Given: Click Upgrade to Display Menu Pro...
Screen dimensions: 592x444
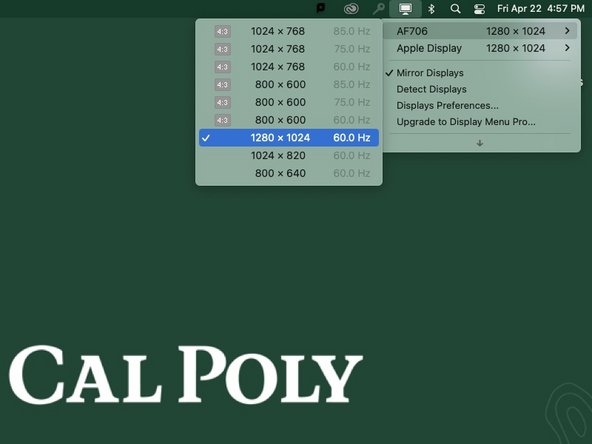Looking at the screenshot, I should (x=480, y=122).
